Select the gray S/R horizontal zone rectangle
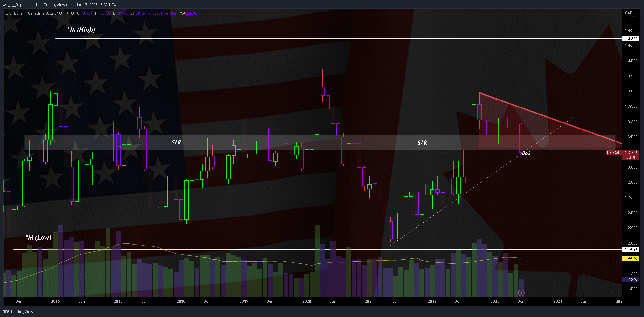644x317 pixels. point(320,142)
